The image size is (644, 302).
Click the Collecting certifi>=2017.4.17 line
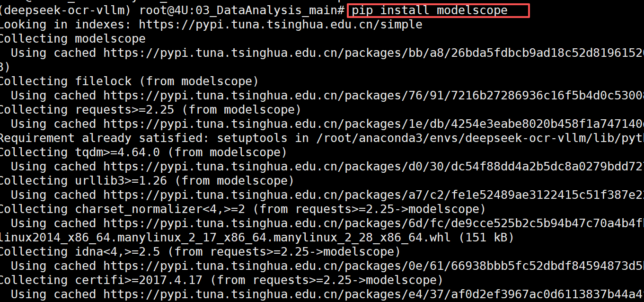click(x=221, y=280)
